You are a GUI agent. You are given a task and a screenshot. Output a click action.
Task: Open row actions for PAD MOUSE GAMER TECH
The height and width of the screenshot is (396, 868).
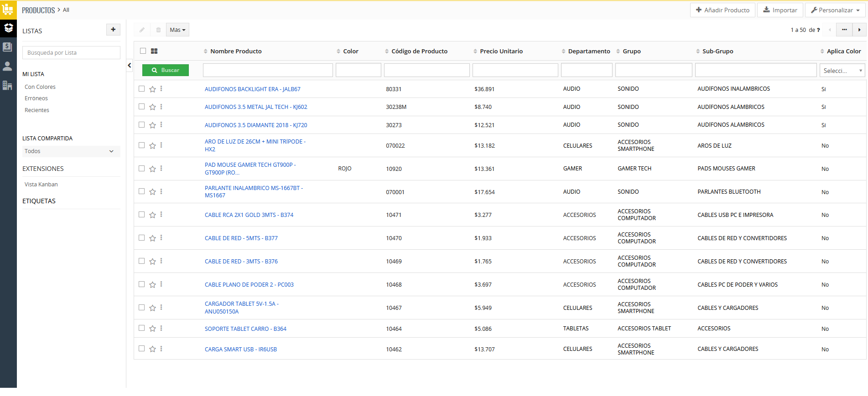pyautogui.click(x=161, y=169)
